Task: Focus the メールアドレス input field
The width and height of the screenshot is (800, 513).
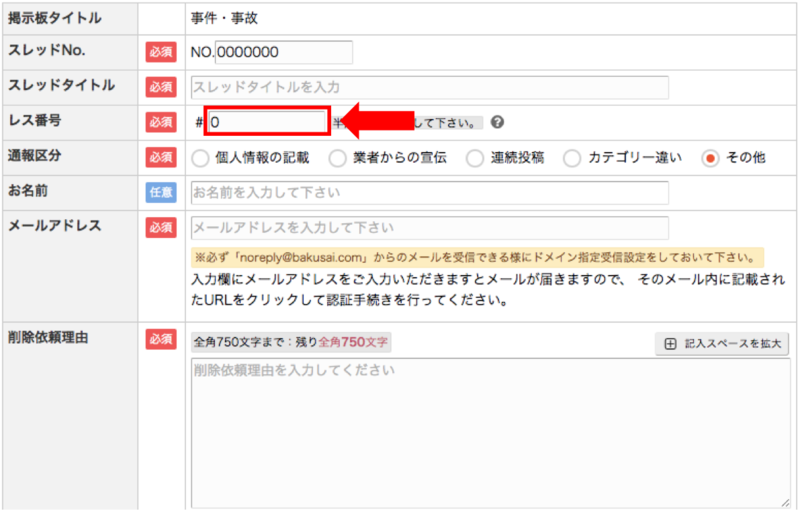Action: (x=429, y=227)
